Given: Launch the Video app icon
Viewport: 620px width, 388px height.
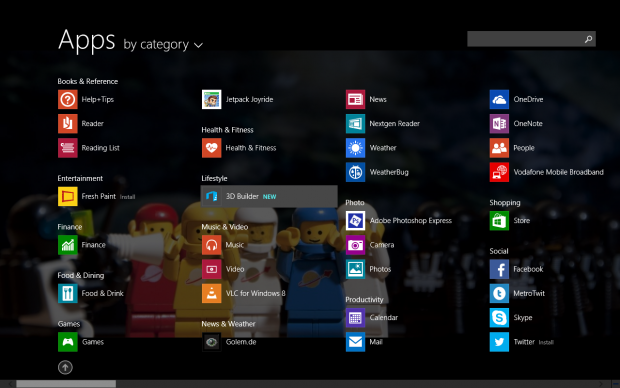Looking at the screenshot, I should pyautogui.click(x=212, y=269).
